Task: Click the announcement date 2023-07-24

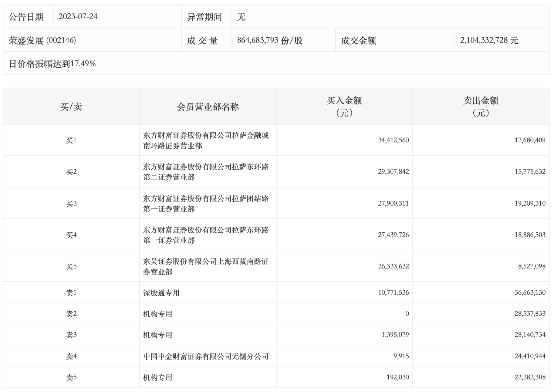Action: 78,17
